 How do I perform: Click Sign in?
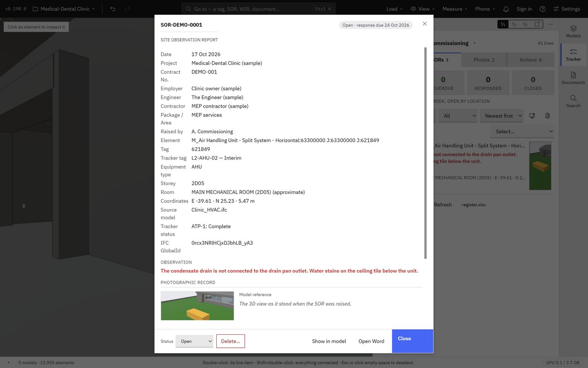click(524, 9)
